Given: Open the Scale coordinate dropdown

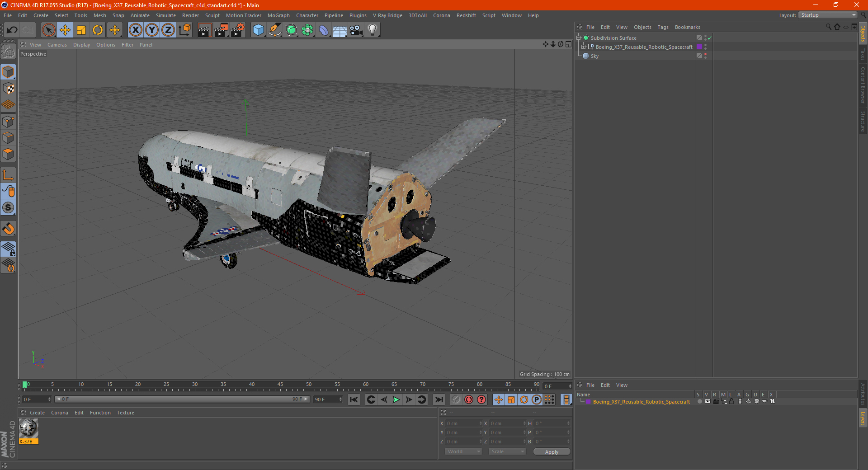Looking at the screenshot, I should point(507,451).
